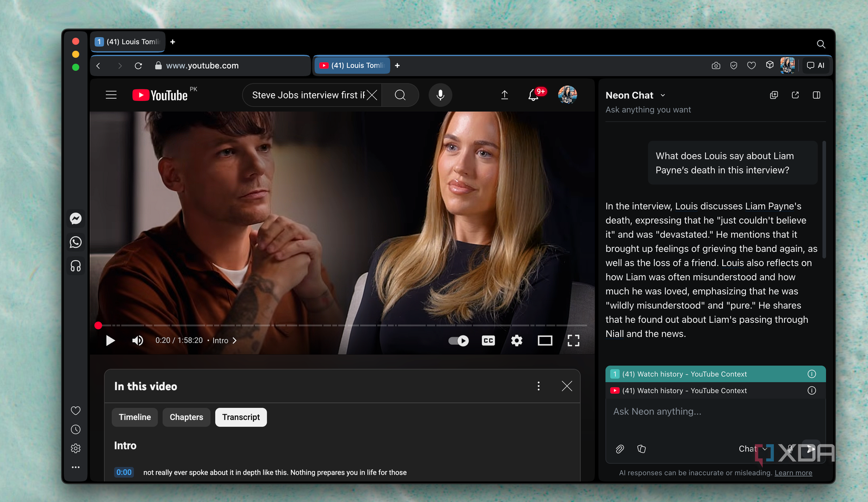Screen dimensions: 868x502
Task: Open the three-dot menu in 'In this video'
Action: click(538, 386)
